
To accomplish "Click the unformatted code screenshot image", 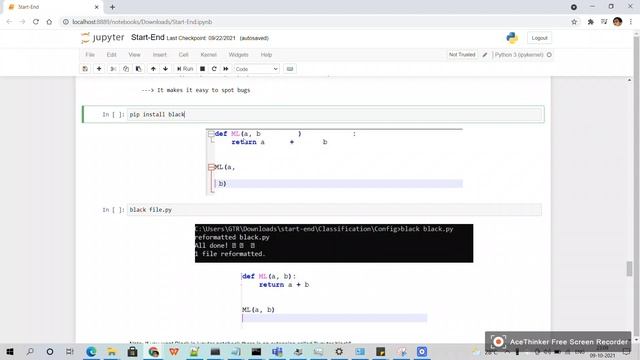I will 334,162.
